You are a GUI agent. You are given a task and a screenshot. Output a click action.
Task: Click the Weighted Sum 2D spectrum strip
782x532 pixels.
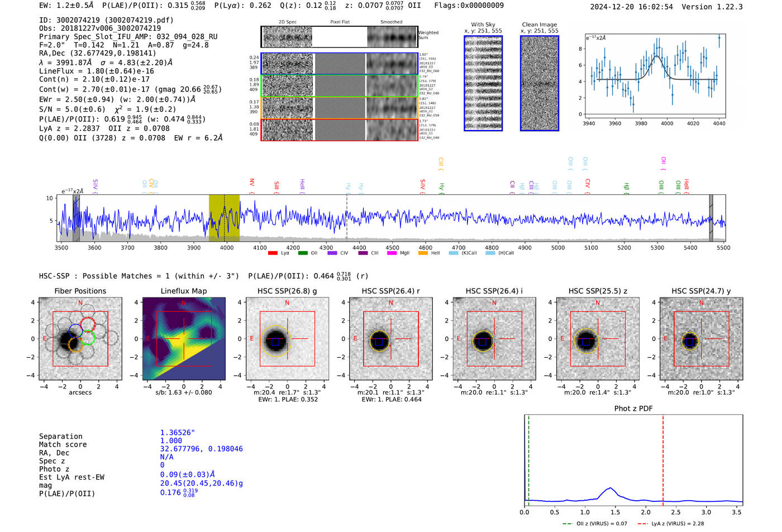(340, 37)
